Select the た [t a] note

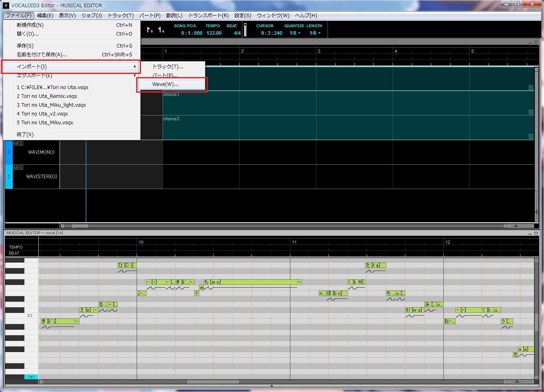[x=375, y=265]
